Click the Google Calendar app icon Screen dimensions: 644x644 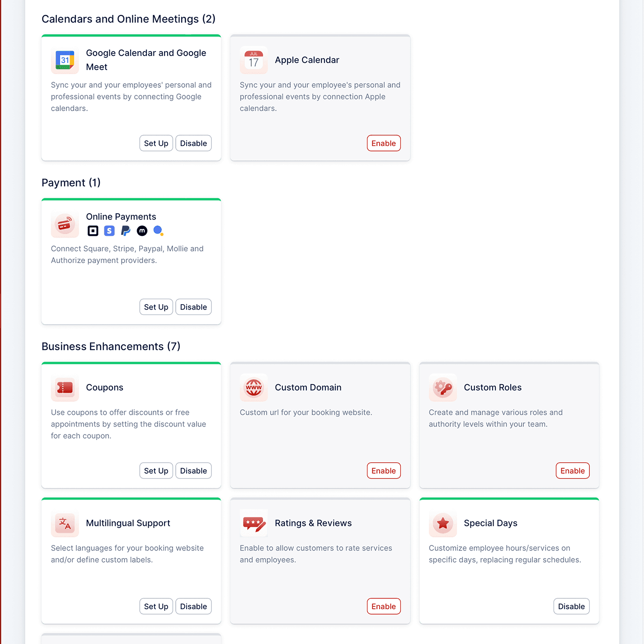tap(65, 60)
